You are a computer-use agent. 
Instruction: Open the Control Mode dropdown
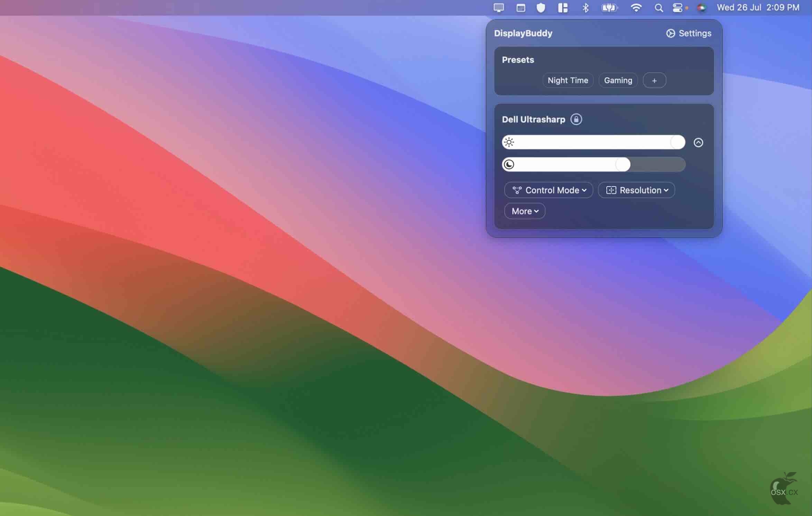548,190
